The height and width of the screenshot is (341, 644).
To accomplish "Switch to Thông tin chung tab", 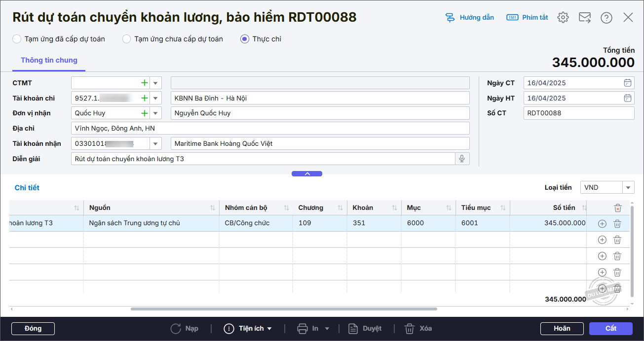I will 49,60.
